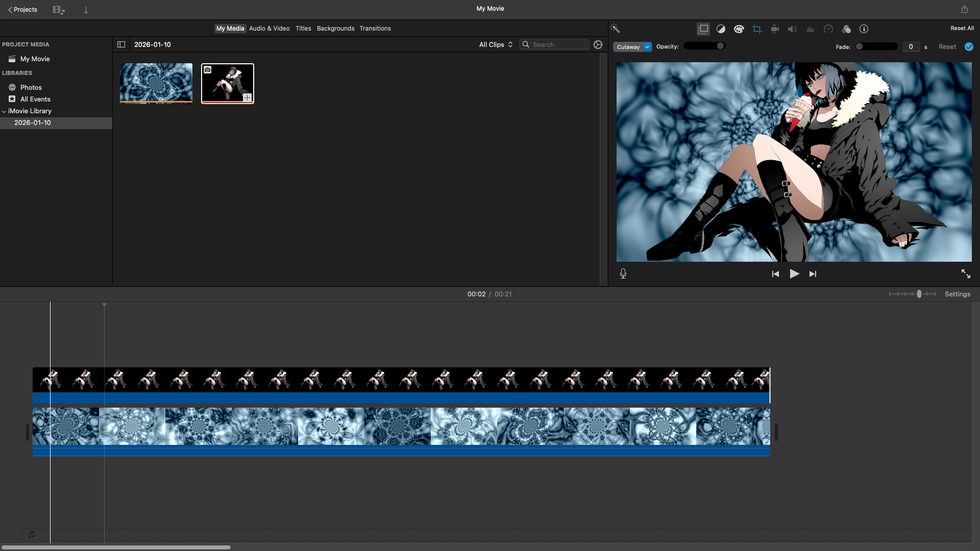Open the Stabilization camera icon

(775, 29)
